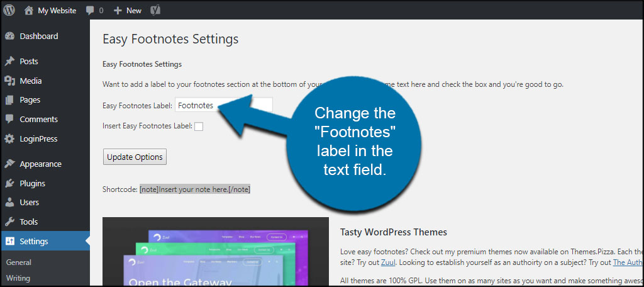Click the Appearance paintbrush icon
Screen dimensions: 644x287
(x=9, y=164)
